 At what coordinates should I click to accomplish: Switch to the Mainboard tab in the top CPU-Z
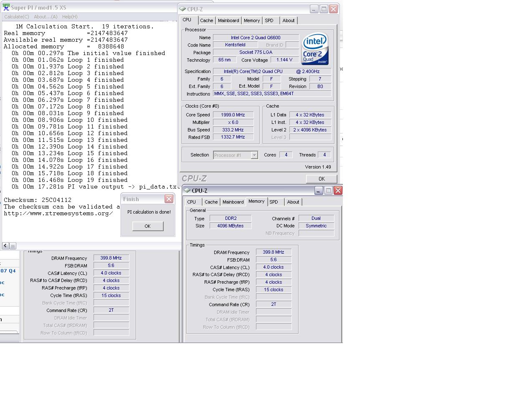pos(228,20)
